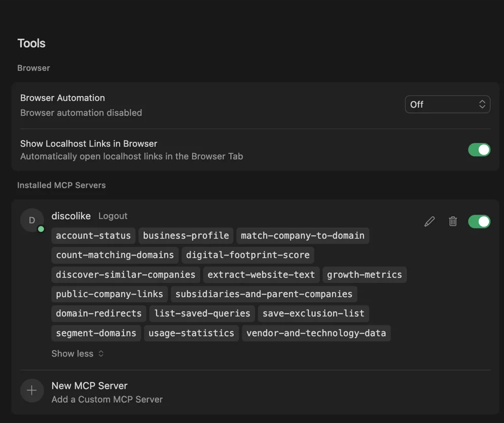Choose the usage-statistics tool tag
The width and height of the screenshot is (504, 423).
(191, 333)
